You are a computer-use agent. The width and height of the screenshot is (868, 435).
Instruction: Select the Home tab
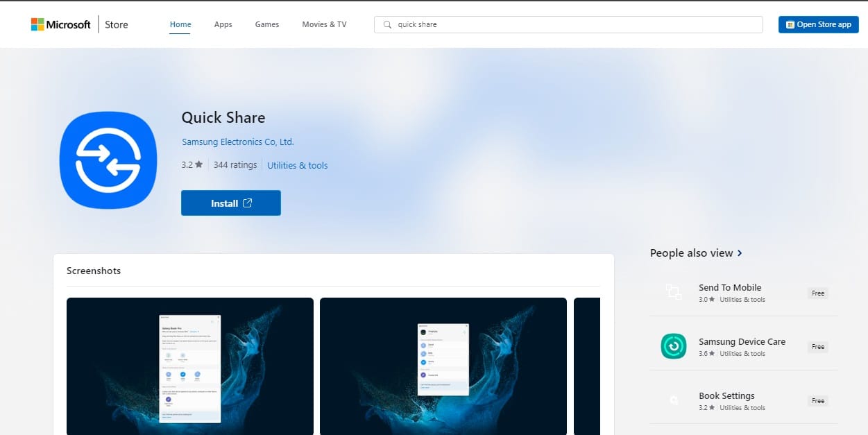(x=180, y=24)
